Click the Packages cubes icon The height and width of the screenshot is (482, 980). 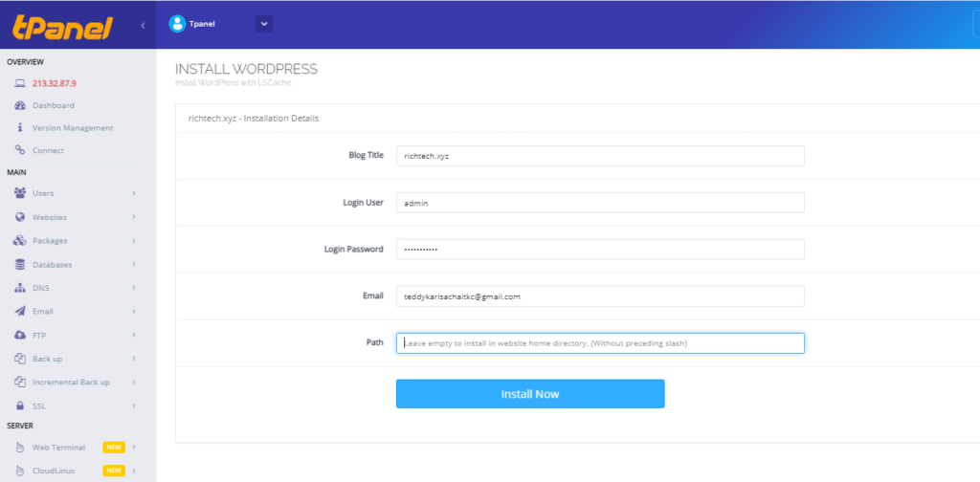pos(19,240)
